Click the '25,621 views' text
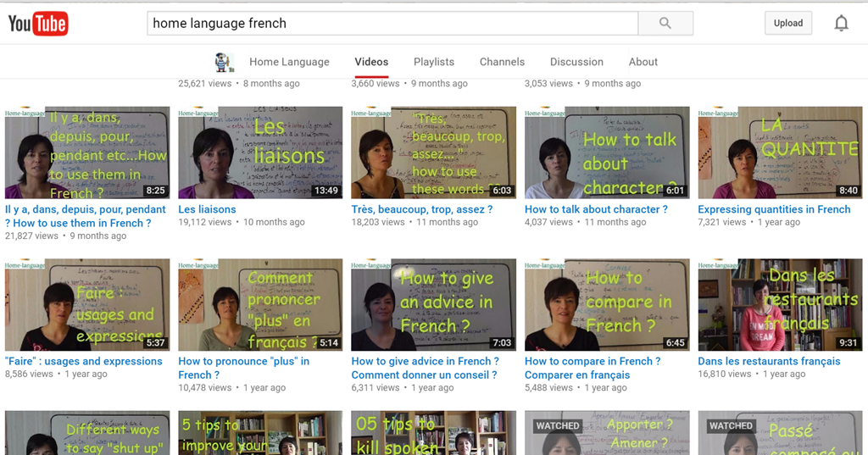Image resolution: width=868 pixels, height=455 pixels. pyautogui.click(x=205, y=84)
